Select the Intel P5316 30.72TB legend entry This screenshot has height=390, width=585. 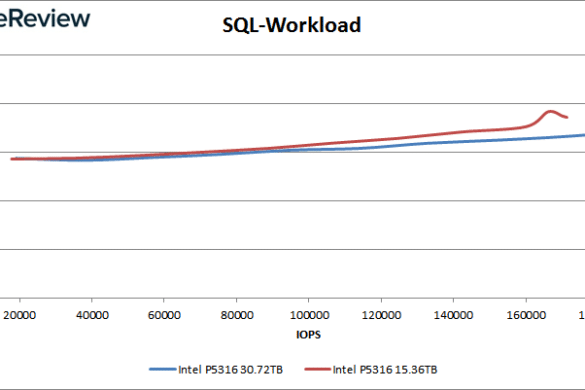click(x=216, y=369)
